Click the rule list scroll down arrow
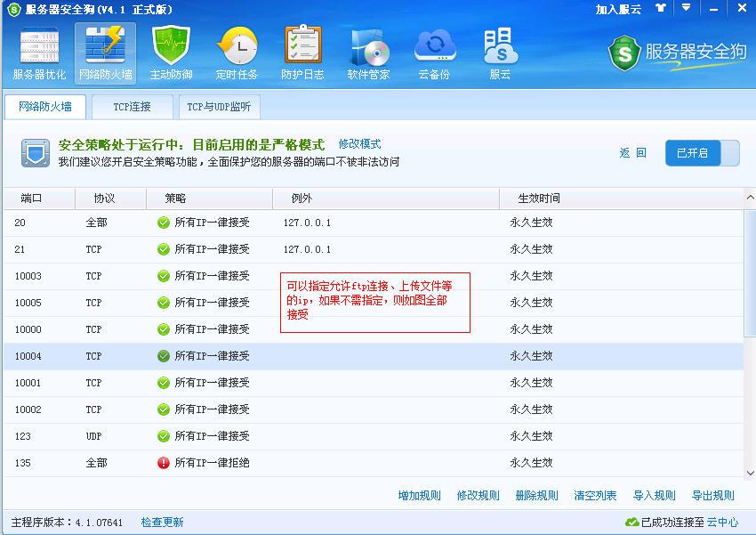The height and width of the screenshot is (535, 756). pos(750,473)
